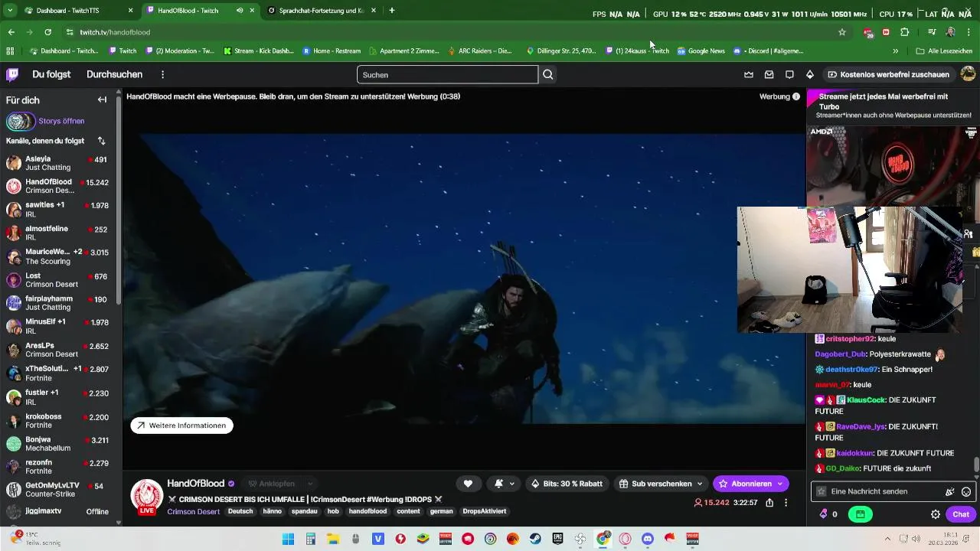This screenshot has height=551, width=980.
Task: Open sawlties channel in sidebar
Action: click(59, 210)
